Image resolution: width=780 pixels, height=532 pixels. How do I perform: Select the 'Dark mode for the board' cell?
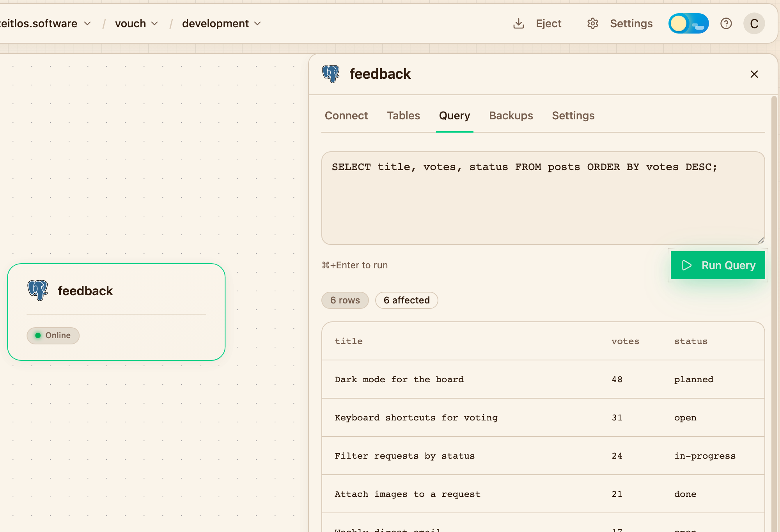[x=399, y=379]
